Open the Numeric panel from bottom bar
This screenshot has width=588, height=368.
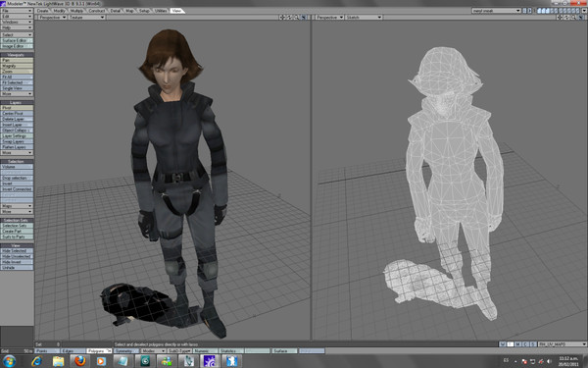click(x=205, y=351)
